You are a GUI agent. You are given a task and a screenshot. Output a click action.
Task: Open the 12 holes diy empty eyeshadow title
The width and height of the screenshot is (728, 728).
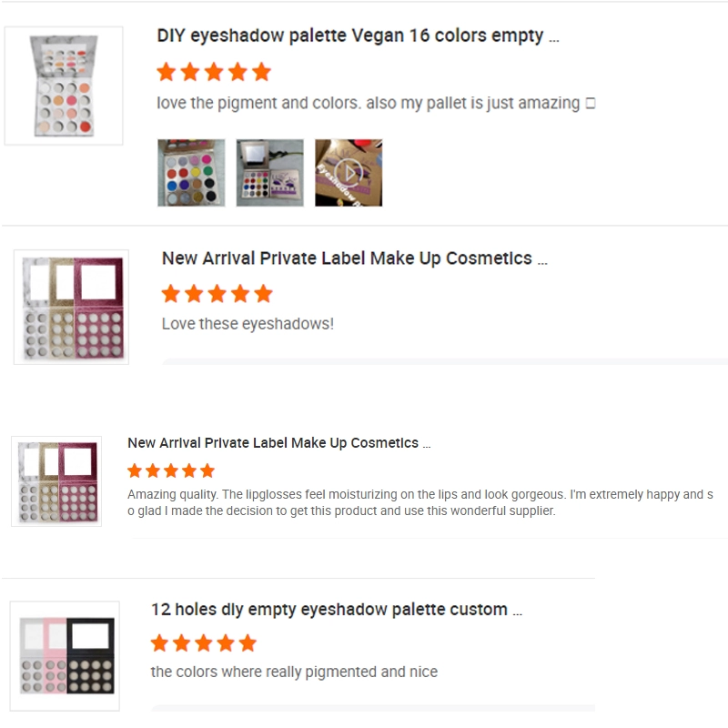pos(336,610)
